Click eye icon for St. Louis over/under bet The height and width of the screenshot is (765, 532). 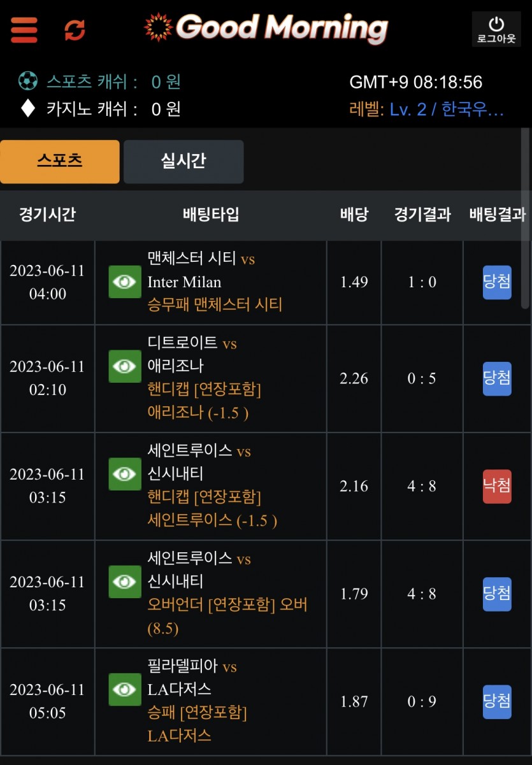click(125, 582)
